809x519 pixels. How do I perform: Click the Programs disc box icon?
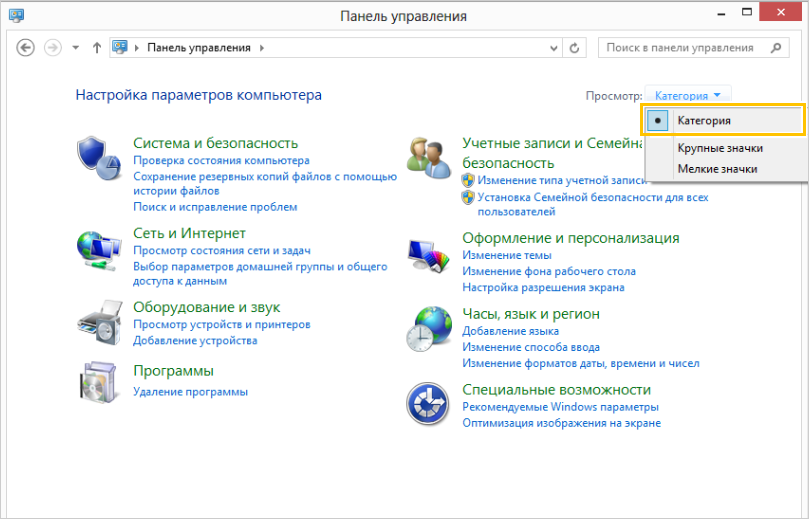[x=99, y=383]
